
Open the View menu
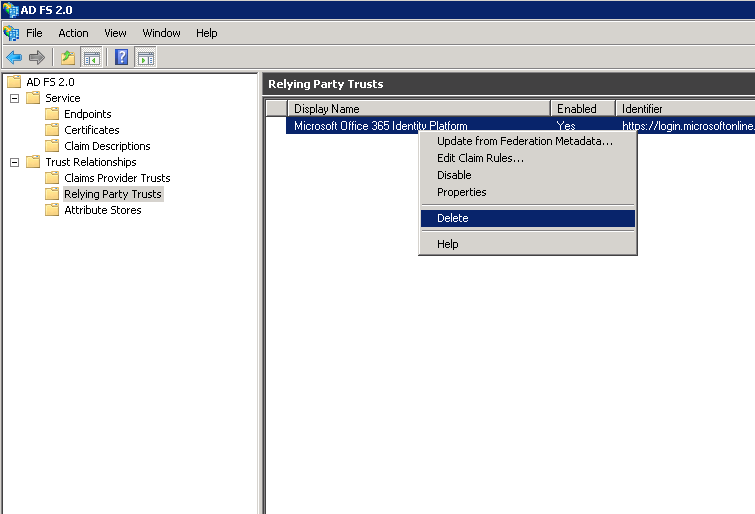115,33
